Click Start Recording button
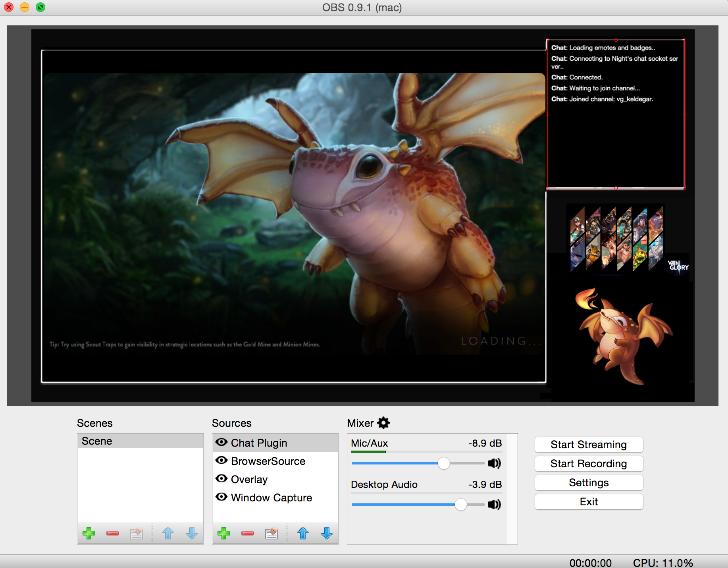This screenshot has width=728, height=568. coord(589,464)
